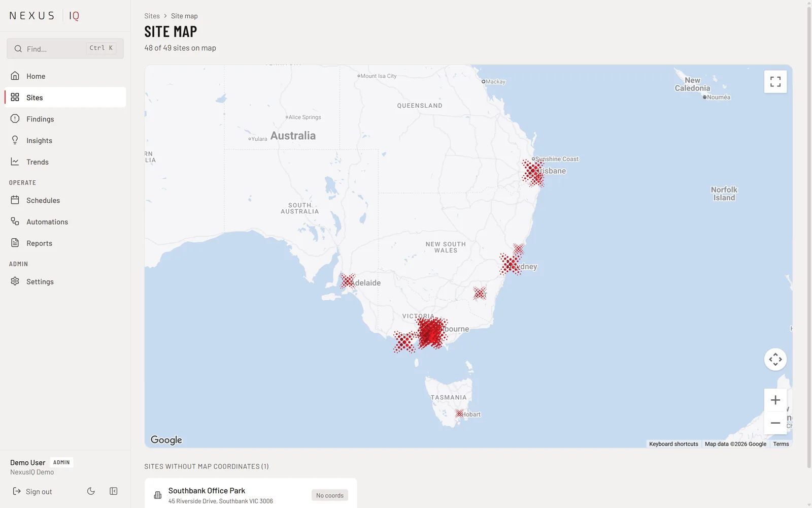
Task: Open Google Maps Terms link
Action: point(781,444)
